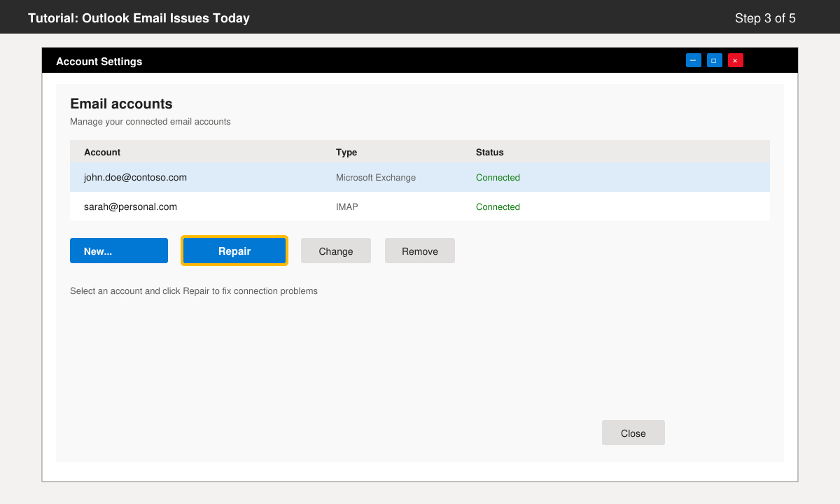Click the Status column header
This screenshot has height=504, width=840.
click(x=490, y=152)
